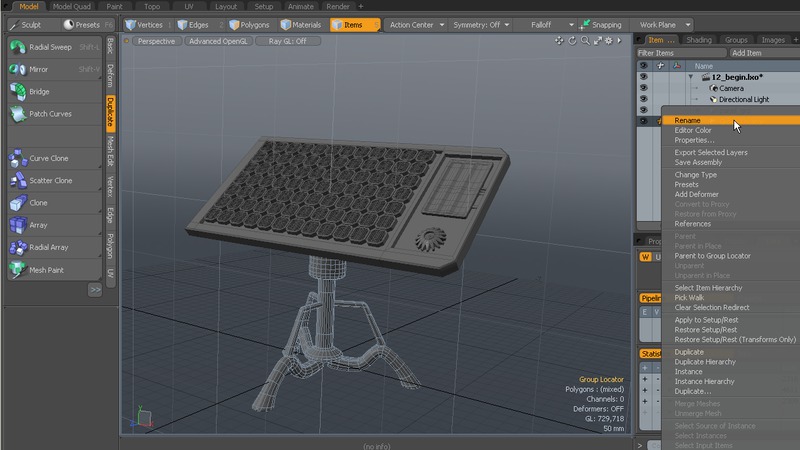
Task: Click the visibility eye column header
Action: (643, 66)
